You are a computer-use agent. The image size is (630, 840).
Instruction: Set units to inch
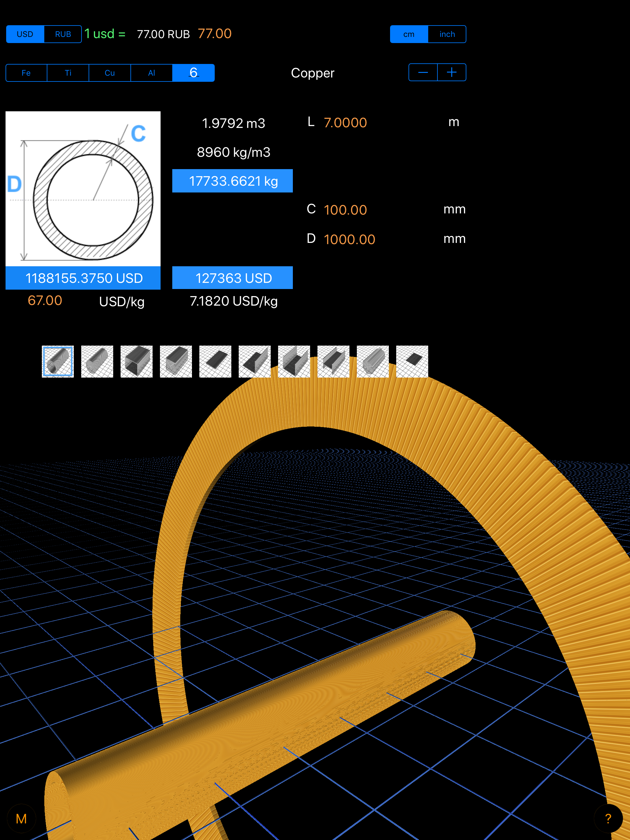coord(447,34)
